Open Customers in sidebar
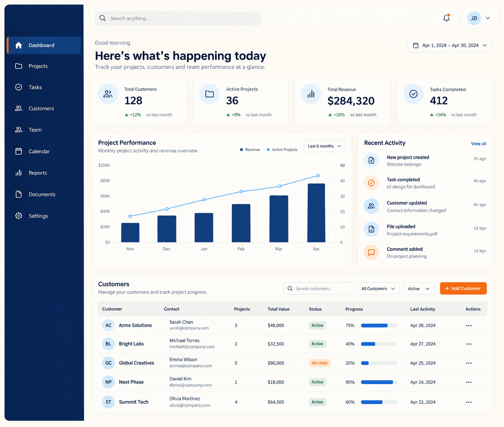The height and width of the screenshot is (427, 504). (x=44, y=108)
